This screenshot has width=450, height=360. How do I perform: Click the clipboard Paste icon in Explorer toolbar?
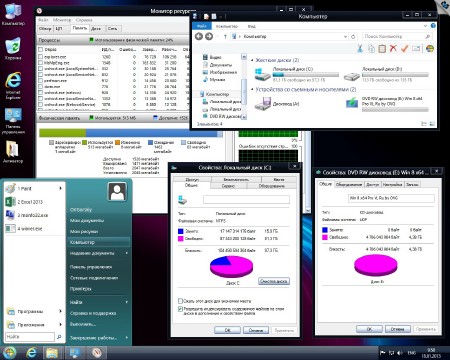pos(382,48)
